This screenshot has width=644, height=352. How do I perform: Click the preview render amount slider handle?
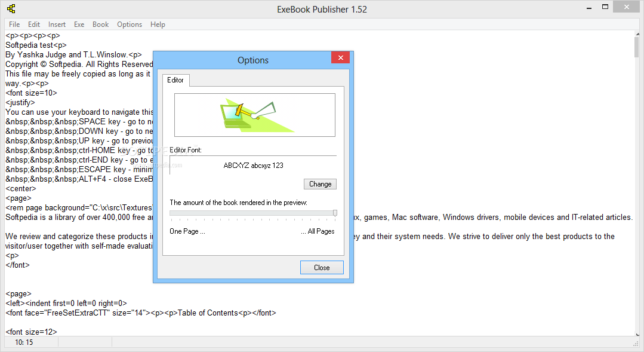point(335,213)
